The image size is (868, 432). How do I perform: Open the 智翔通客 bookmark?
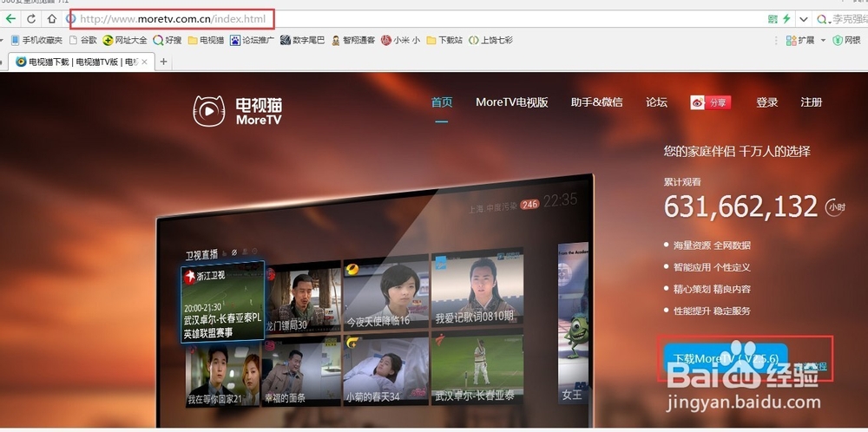click(x=353, y=40)
